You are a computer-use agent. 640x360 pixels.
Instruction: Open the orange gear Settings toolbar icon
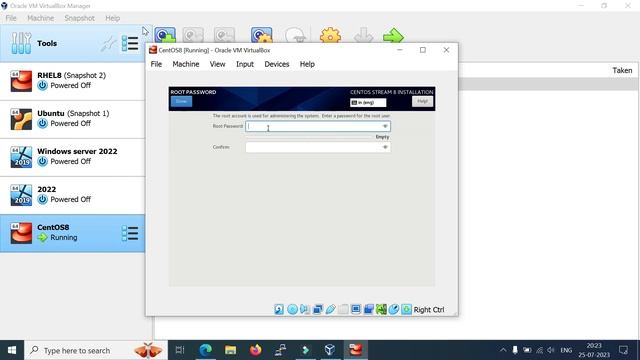point(330,35)
